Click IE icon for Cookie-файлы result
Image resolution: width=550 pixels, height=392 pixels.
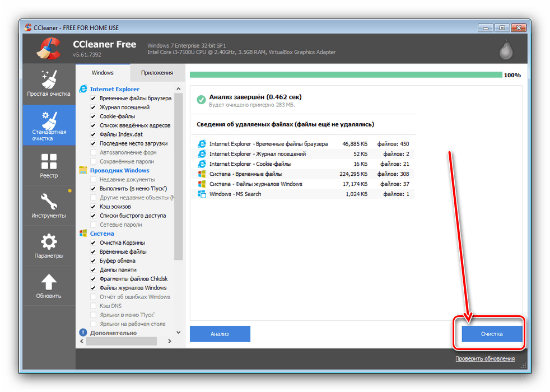click(x=202, y=164)
